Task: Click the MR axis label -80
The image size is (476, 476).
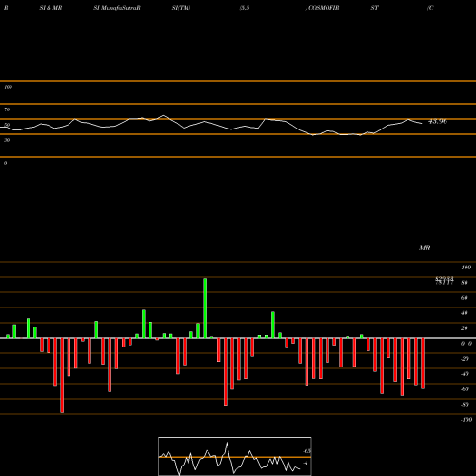Action: (x=465, y=405)
